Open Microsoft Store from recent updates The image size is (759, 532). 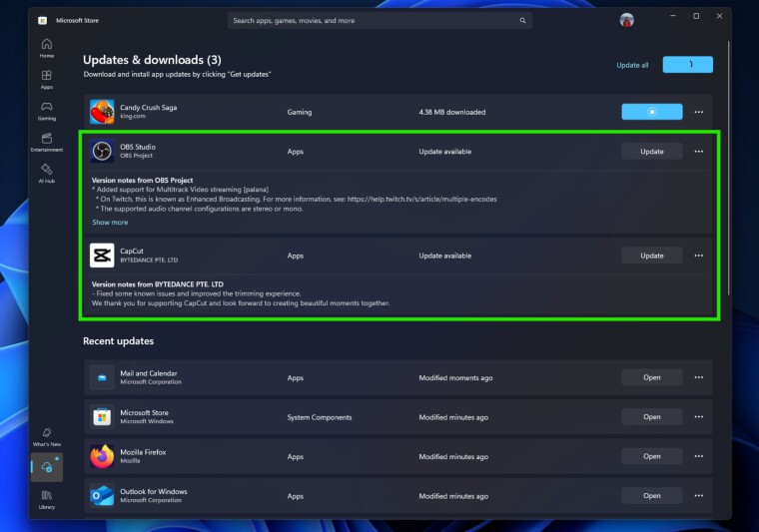pos(652,417)
